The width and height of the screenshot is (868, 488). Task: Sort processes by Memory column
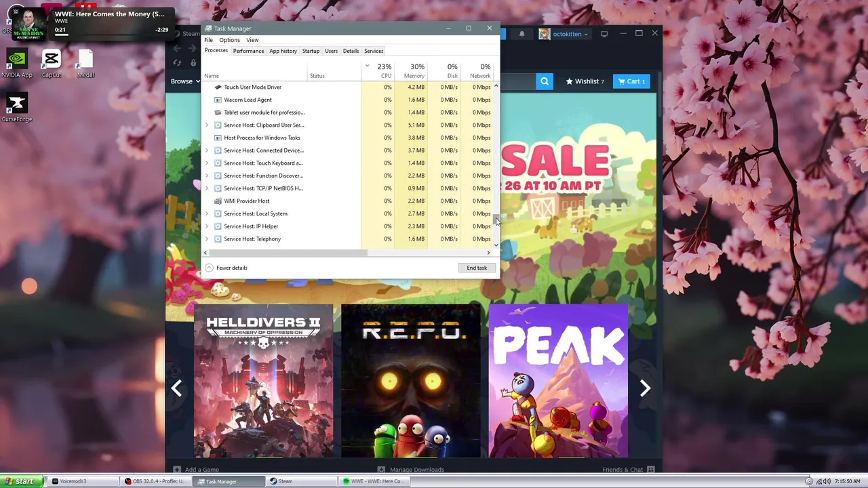click(x=412, y=70)
